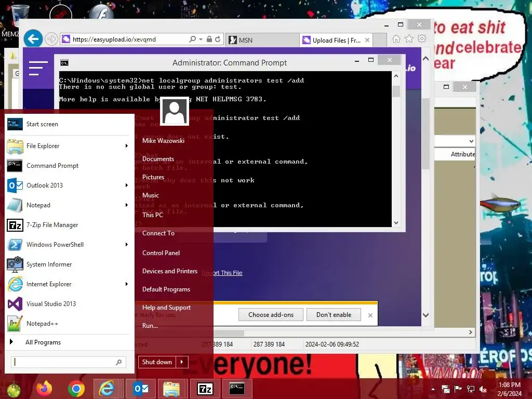
Task: Open Favorites star in Internet Explorer
Action: coord(409,38)
